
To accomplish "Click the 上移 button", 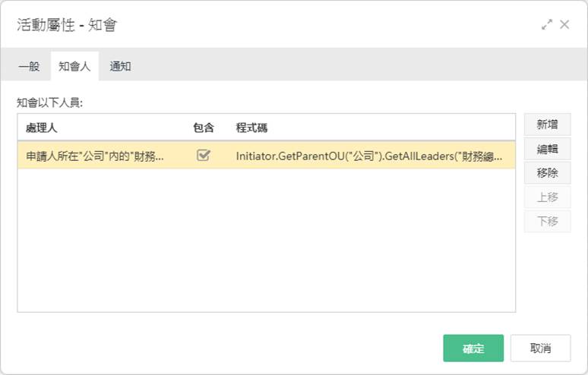I will [547, 197].
